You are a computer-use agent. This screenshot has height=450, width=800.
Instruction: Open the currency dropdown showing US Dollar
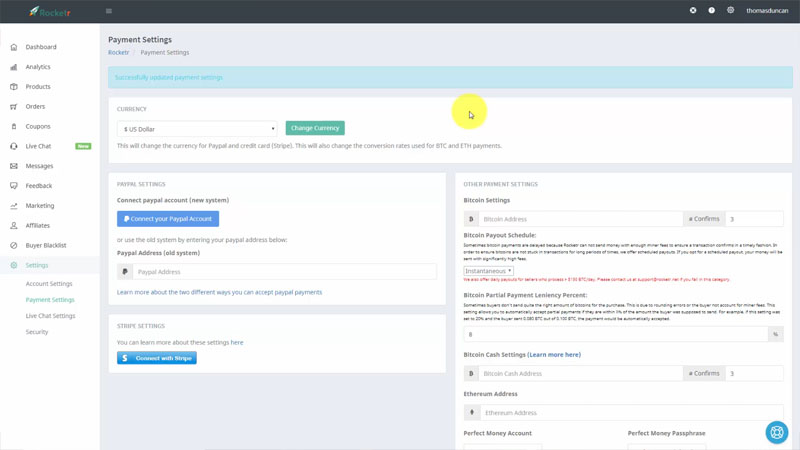pos(197,129)
